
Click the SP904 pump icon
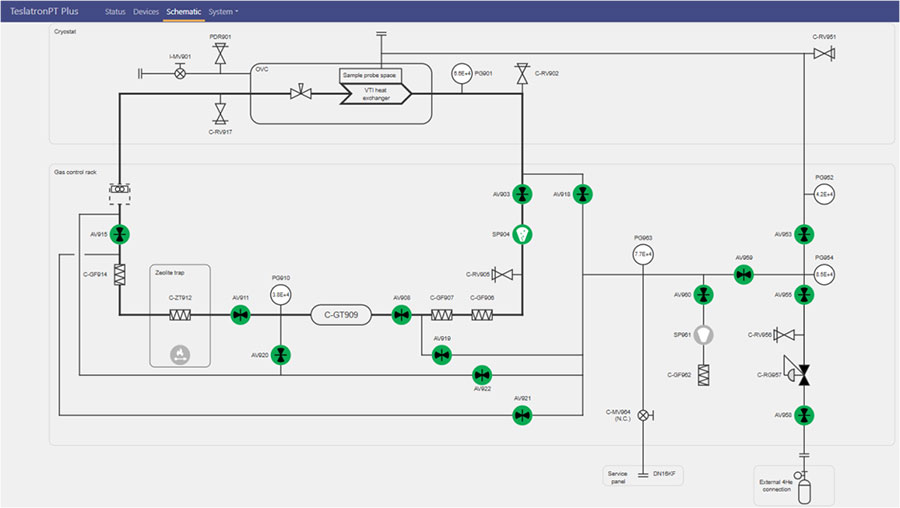pos(522,234)
